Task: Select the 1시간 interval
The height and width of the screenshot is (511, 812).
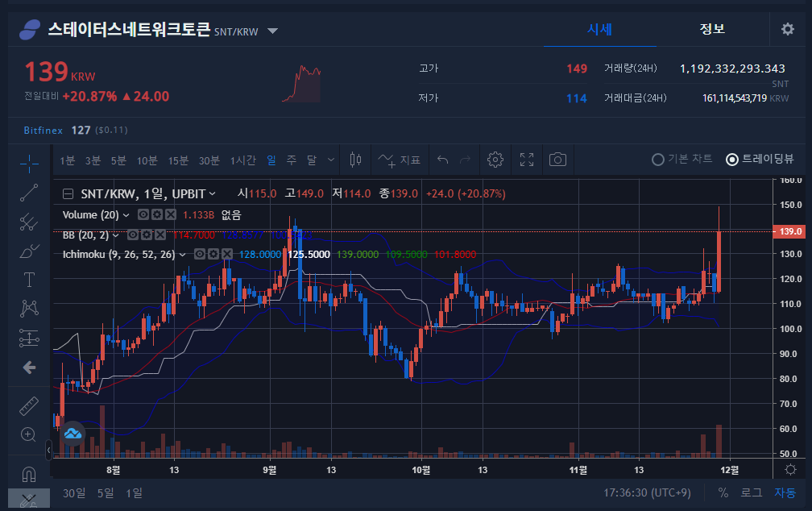Action: point(243,160)
